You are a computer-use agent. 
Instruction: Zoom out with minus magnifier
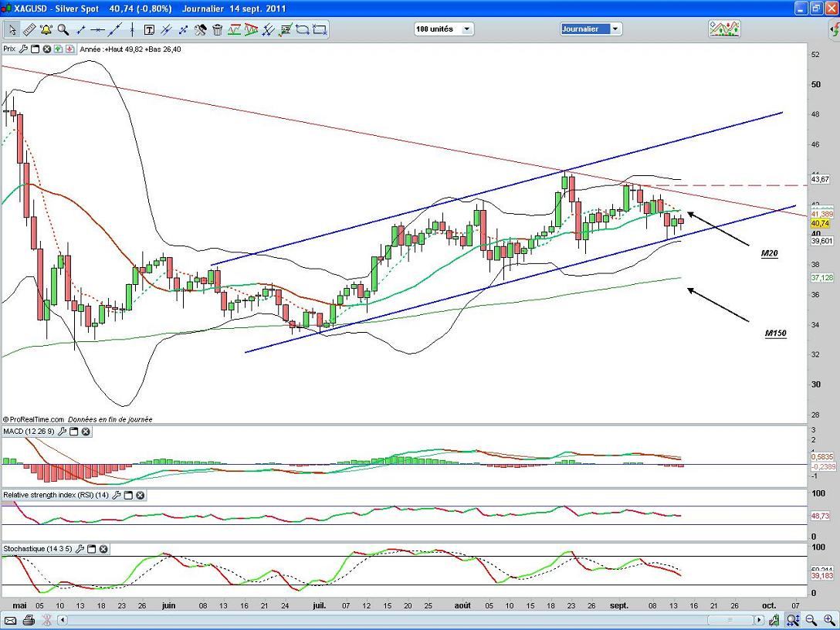coord(811,621)
